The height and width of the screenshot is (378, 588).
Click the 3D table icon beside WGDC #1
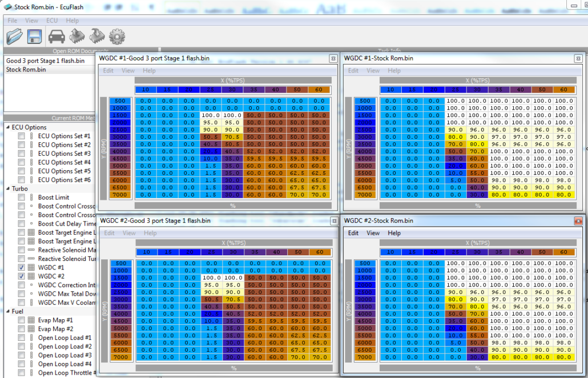pyautogui.click(x=31, y=267)
